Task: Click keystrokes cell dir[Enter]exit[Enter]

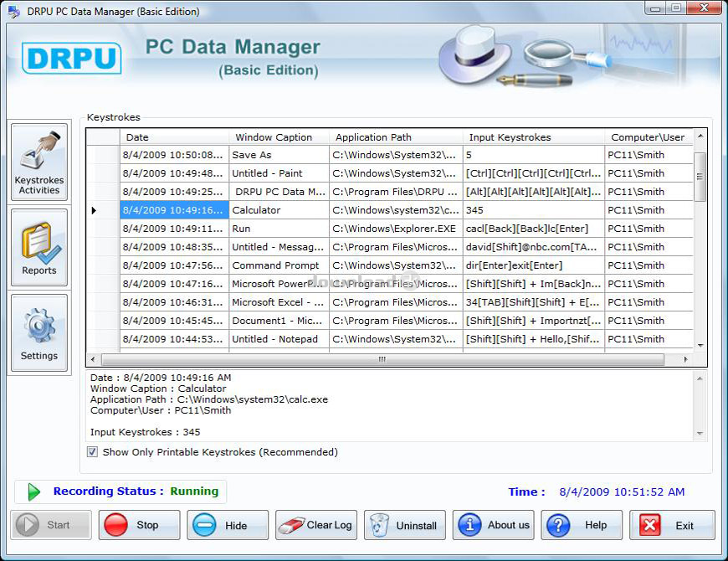Action: (534, 265)
